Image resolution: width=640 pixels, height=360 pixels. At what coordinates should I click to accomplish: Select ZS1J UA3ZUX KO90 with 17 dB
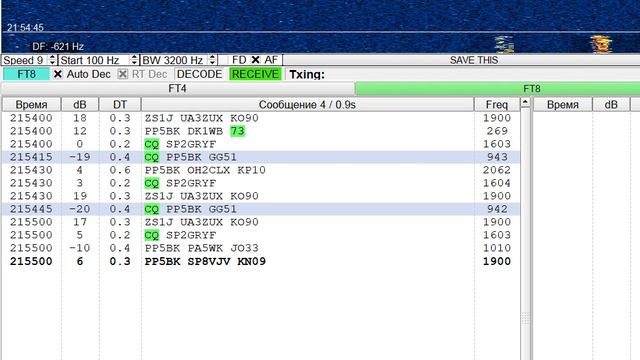[x=260, y=222]
